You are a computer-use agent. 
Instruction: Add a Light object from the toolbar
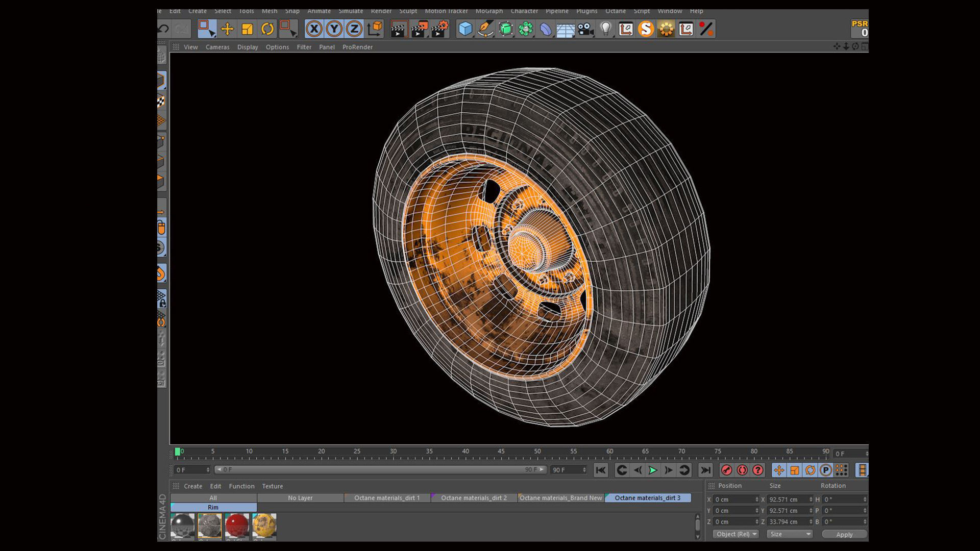click(x=606, y=29)
